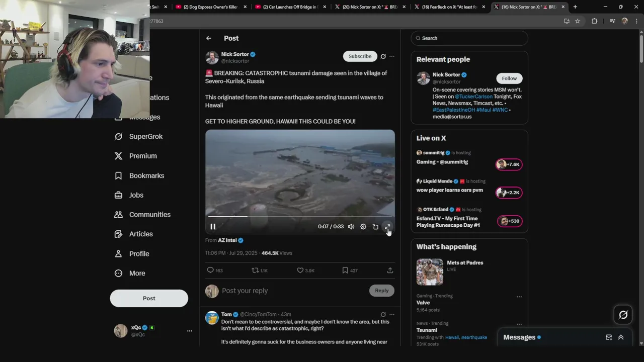Pause the tsunami video

[213, 227]
